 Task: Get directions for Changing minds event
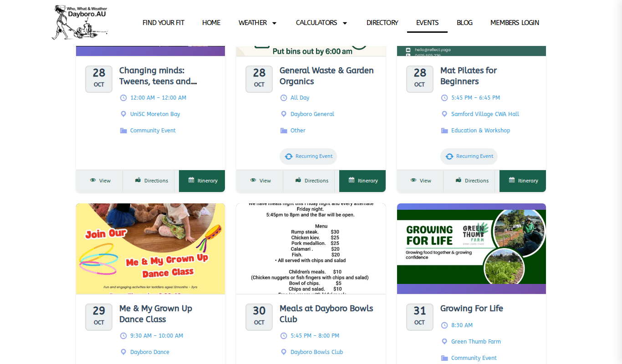[151, 181]
